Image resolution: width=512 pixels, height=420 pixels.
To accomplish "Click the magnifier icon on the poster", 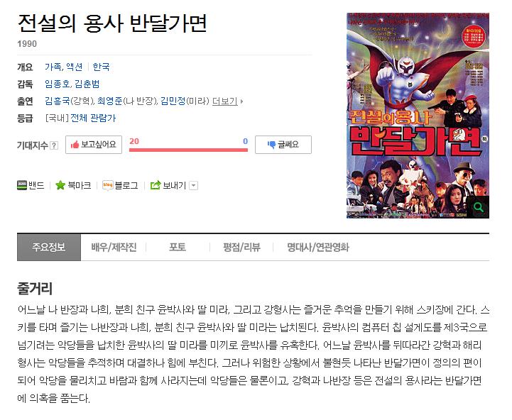I will [x=479, y=207].
